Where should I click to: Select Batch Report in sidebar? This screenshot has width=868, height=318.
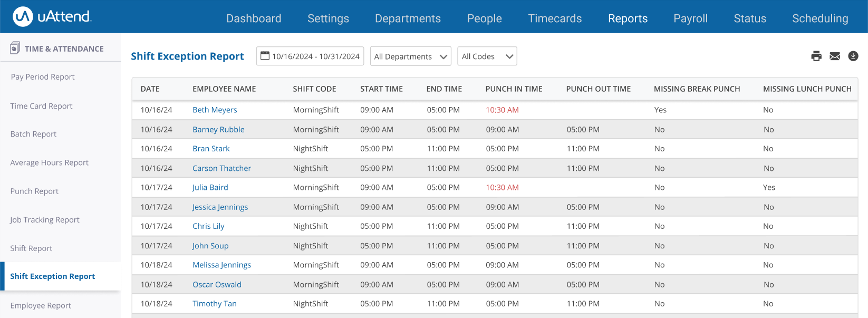pos(33,134)
